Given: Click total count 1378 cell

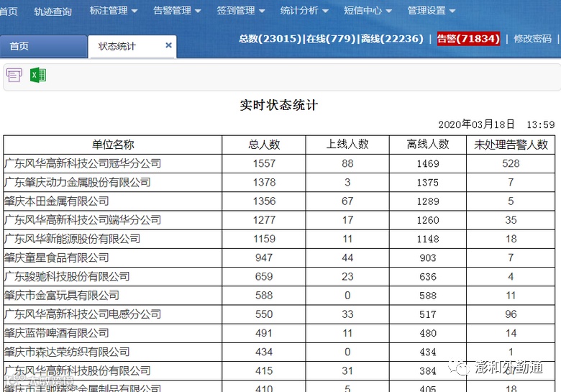Looking at the screenshot, I should click(264, 183).
